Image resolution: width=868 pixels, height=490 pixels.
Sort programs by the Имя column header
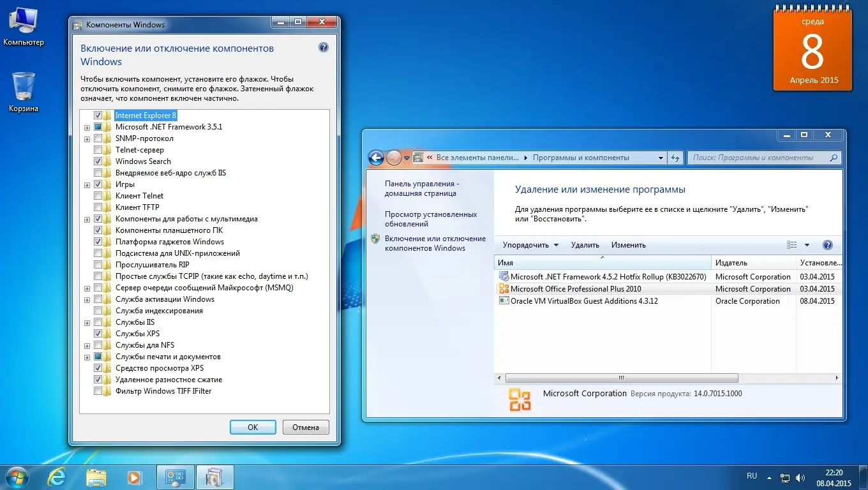click(602, 263)
